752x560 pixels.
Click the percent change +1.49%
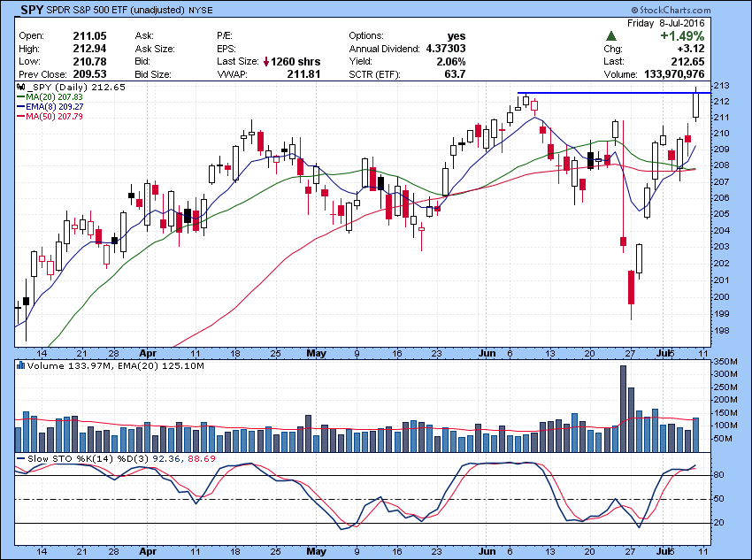click(682, 36)
